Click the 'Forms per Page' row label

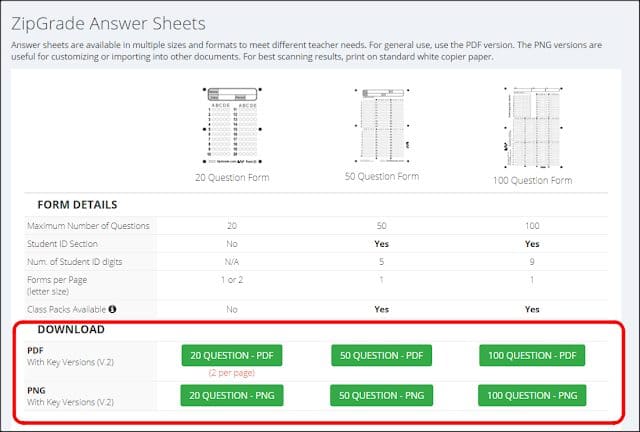[x=57, y=280]
